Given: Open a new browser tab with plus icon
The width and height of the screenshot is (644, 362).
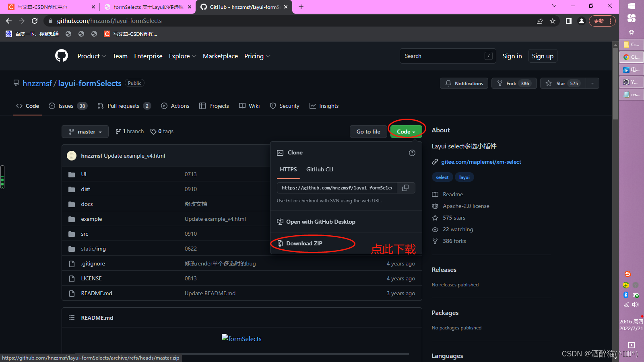Looking at the screenshot, I should 301,7.
